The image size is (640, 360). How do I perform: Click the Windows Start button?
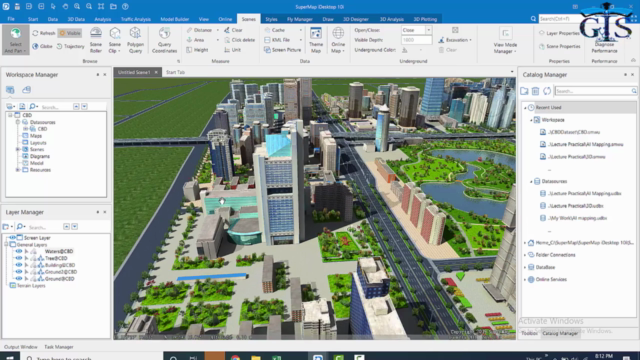(10, 357)
